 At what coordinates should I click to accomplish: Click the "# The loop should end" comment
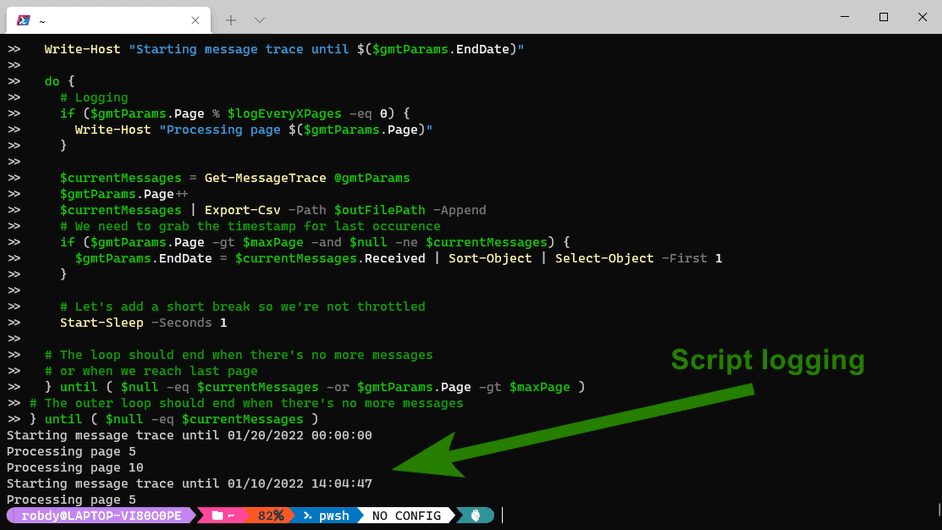click(x=239, y=355)
